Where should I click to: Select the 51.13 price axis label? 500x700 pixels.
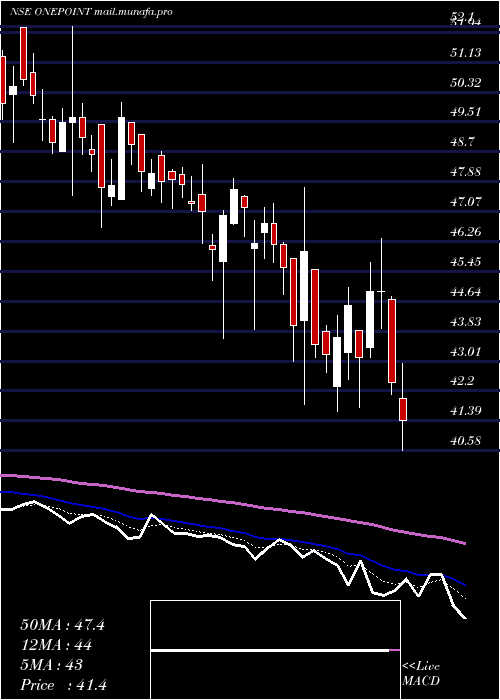pyautogui.click(x=466, y=53)
